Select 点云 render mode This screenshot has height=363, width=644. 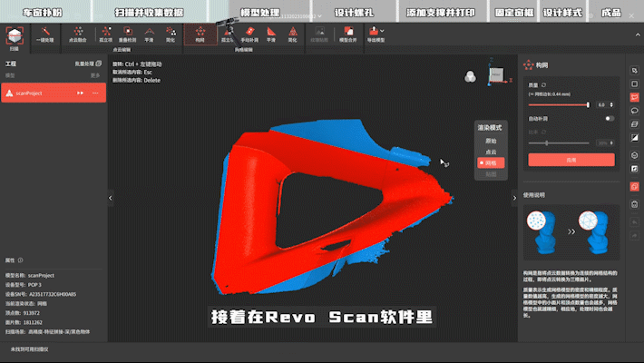491,152
